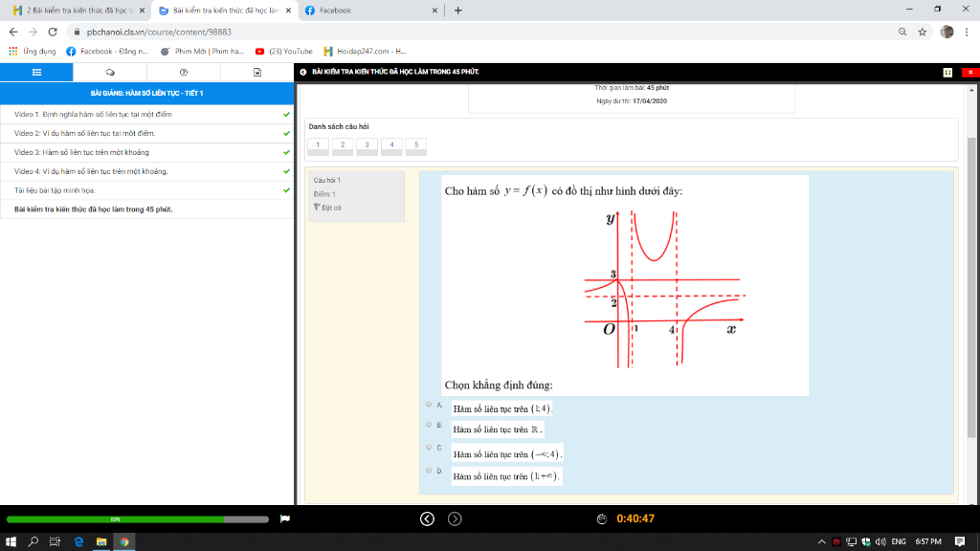Click the function graph image

(x=665, y=289)
